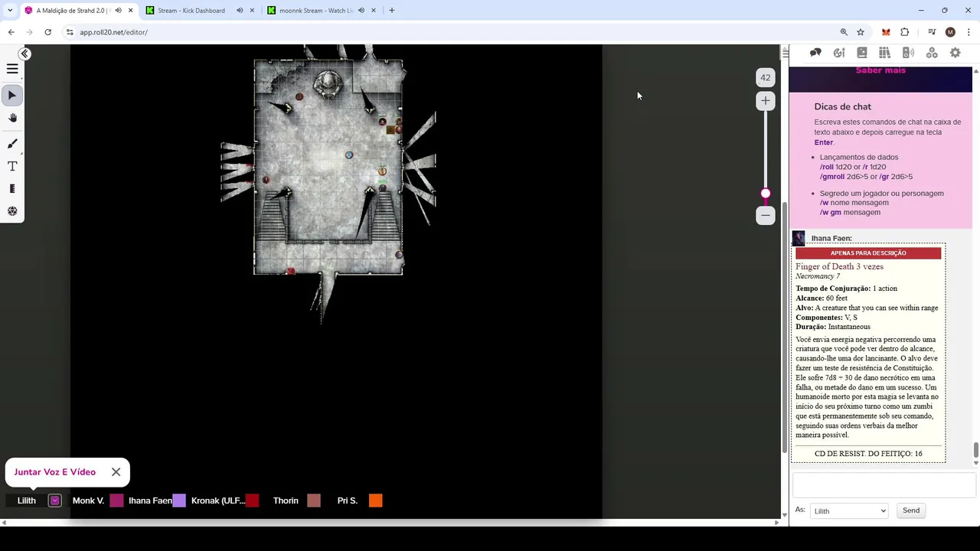The image size is (980, 551).
Task: Open the Chrome three-dot menu
Action: pos(968,32)
